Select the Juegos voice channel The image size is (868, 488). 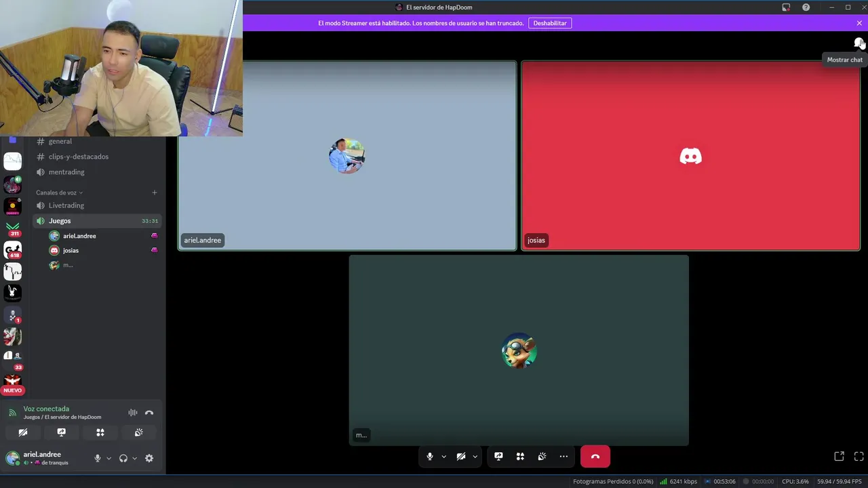[98, 221]
